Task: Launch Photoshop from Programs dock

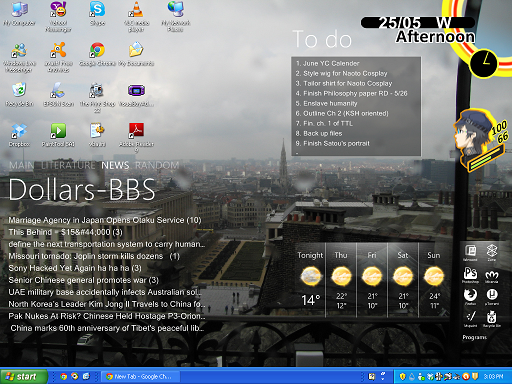Action: tap(470, 275)
